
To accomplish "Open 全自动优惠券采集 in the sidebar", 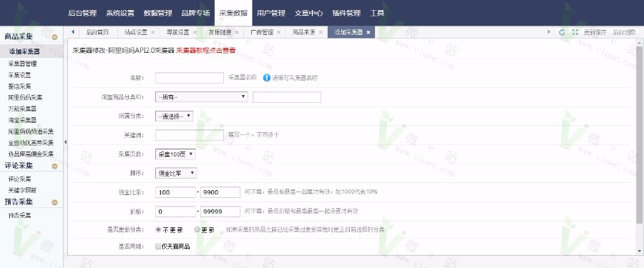I will pos(31,143).
